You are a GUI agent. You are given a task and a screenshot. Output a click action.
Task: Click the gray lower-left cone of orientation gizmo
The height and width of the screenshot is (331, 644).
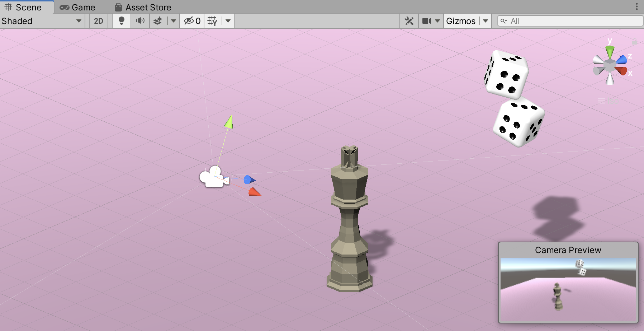click(598, 71)
